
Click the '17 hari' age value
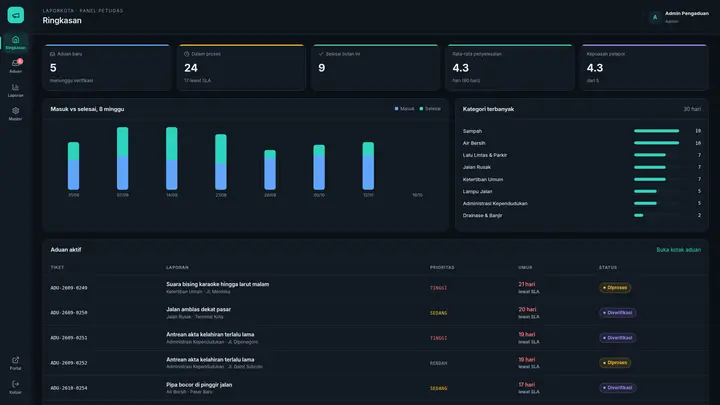(x=527, y=385)
